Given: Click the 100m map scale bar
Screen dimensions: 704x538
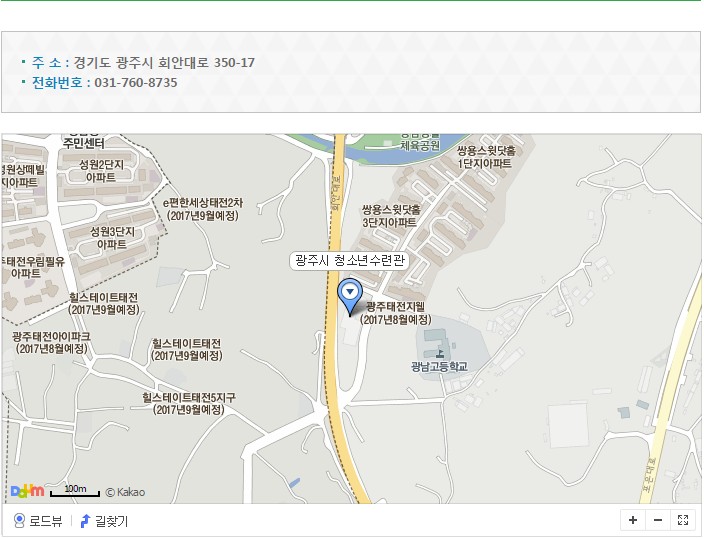Looking at the screenshot, I should (x=75, y=491).
